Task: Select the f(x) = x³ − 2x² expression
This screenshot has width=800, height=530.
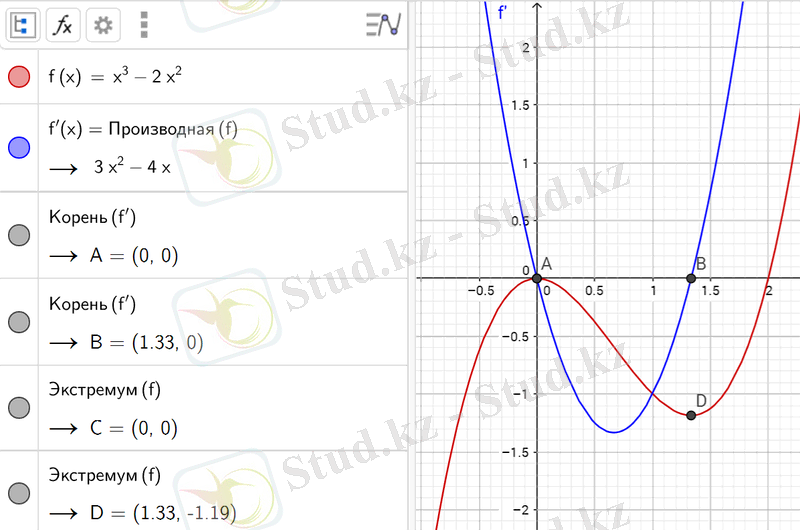Action: pos(115,77)
